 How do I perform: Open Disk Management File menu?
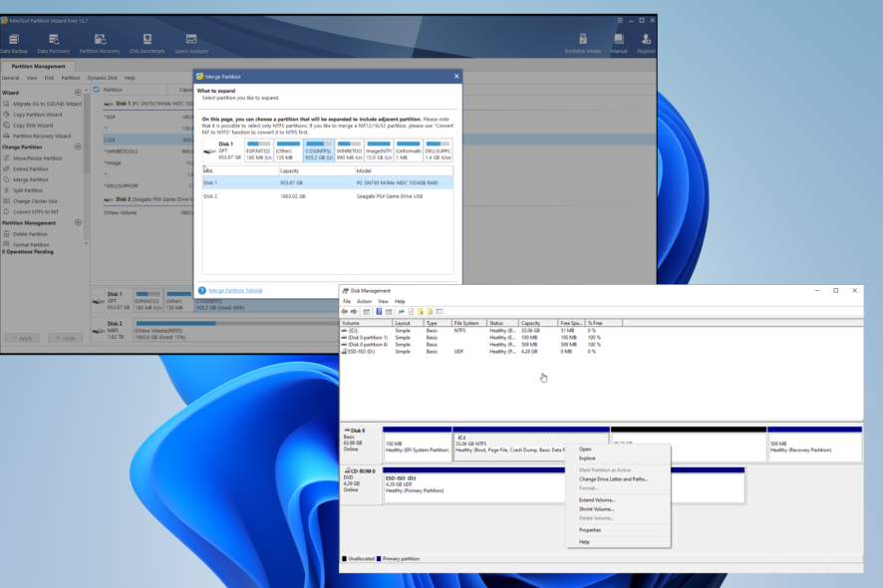(x=347, y=301)
